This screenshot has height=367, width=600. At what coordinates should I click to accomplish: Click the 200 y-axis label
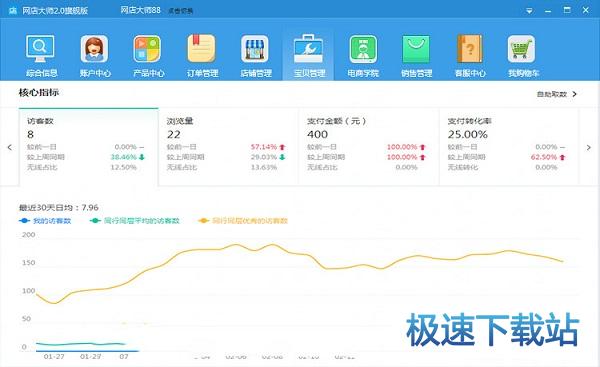(29, 235)
